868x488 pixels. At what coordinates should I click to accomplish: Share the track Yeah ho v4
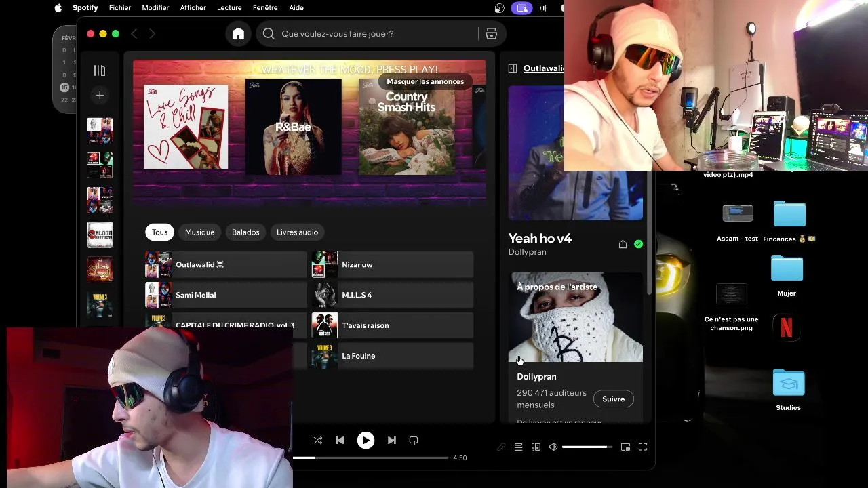623,244
